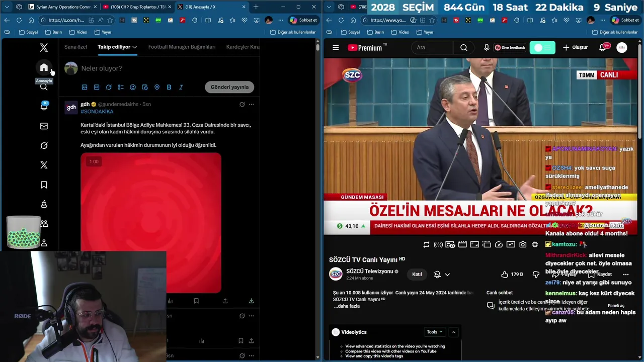Viewport: 644px width, 362px height.
Task: Favorite this page in the X browser window
Action: click(110, 20)
